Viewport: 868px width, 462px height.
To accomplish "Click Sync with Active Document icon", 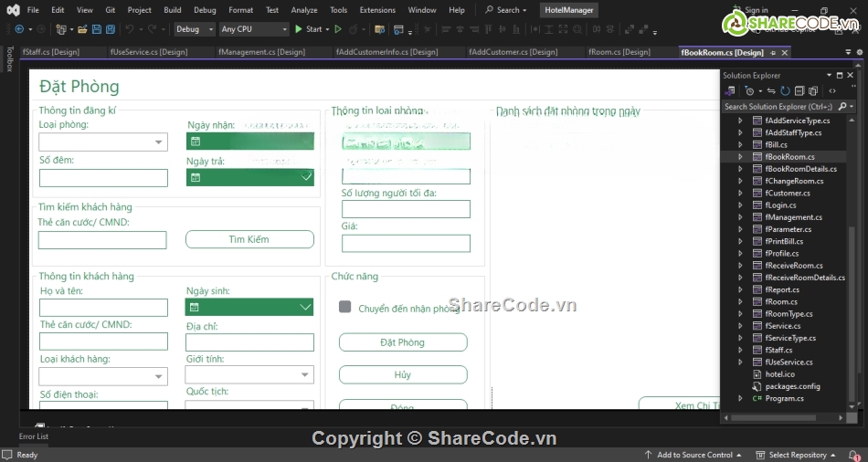I will click(x=771, y=90).
